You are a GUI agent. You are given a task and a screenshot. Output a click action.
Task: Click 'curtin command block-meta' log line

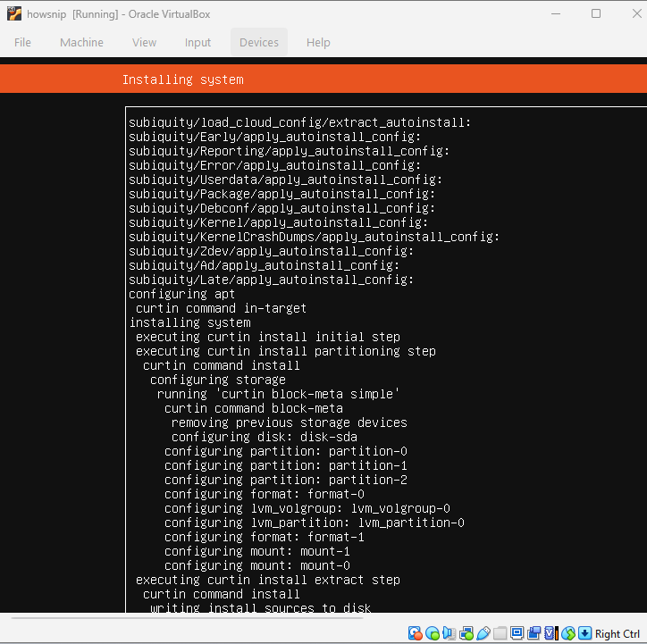[254, 408]
